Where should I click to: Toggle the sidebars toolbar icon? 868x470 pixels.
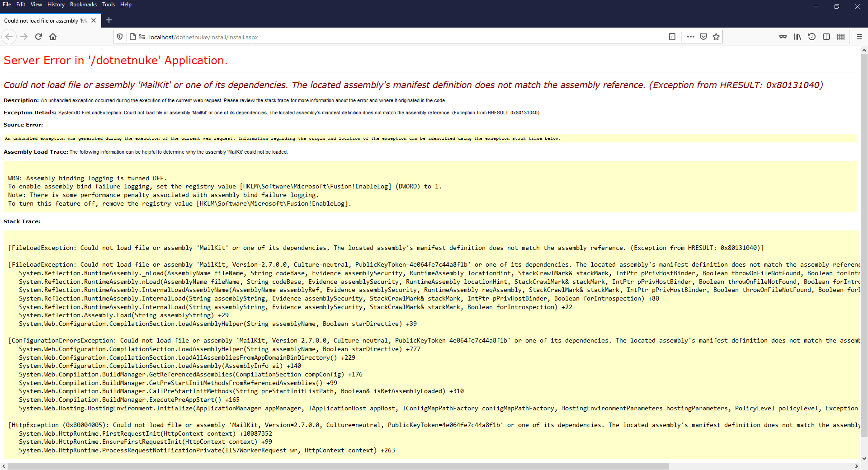(826, 37)
